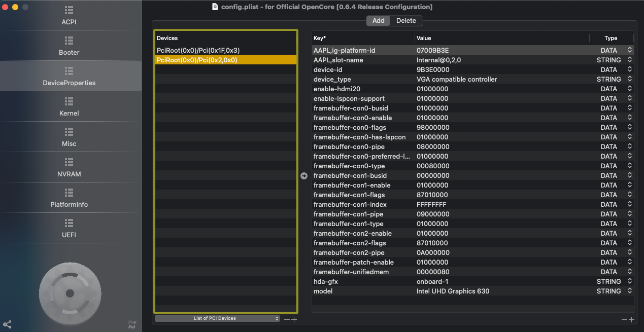The image size is (644, 332).
Task: Switch to the UEFI section
Action: click(69, 229)
